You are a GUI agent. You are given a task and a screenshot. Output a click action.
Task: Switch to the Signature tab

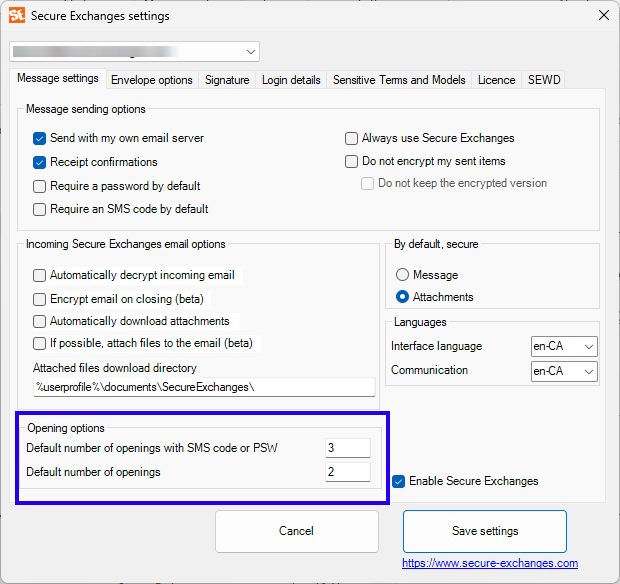pos(227,80)
